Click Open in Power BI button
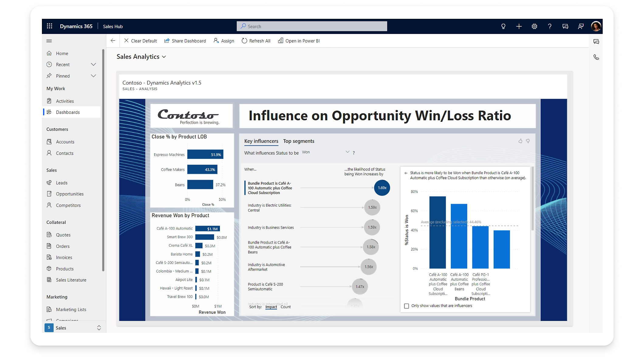 point(299,41)
